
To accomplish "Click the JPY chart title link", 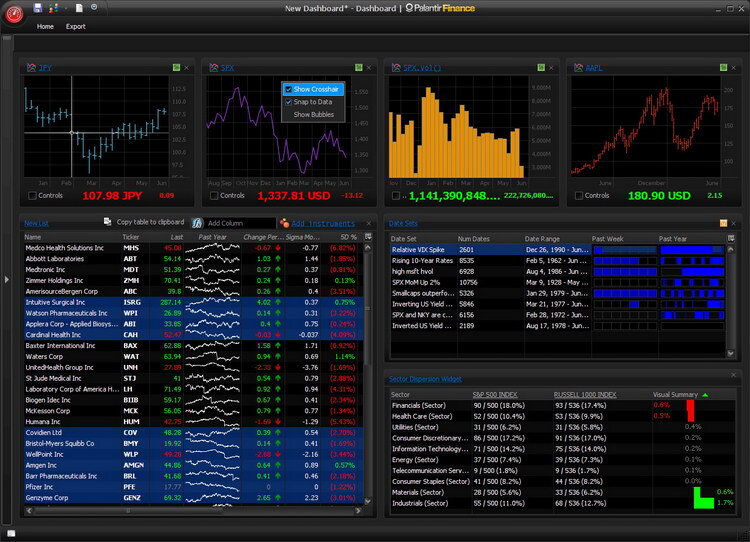I will pyautogui.click(x=44, y=68).
